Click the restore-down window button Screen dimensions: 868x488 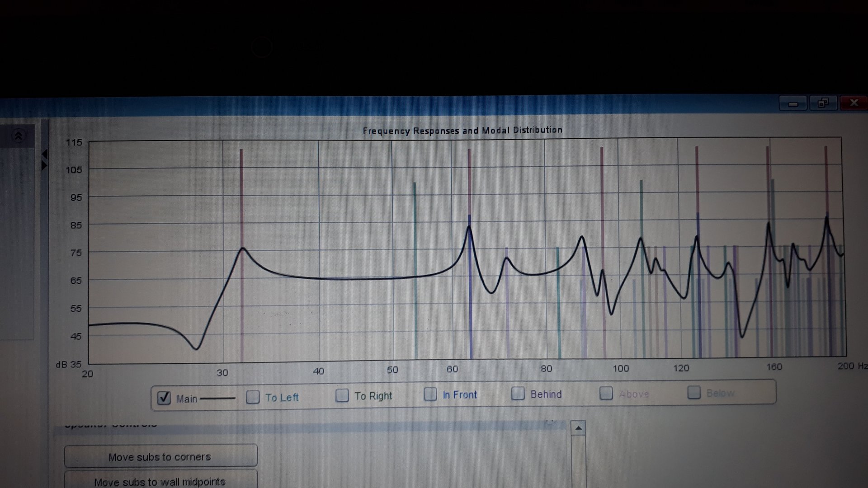pos(823,103)
